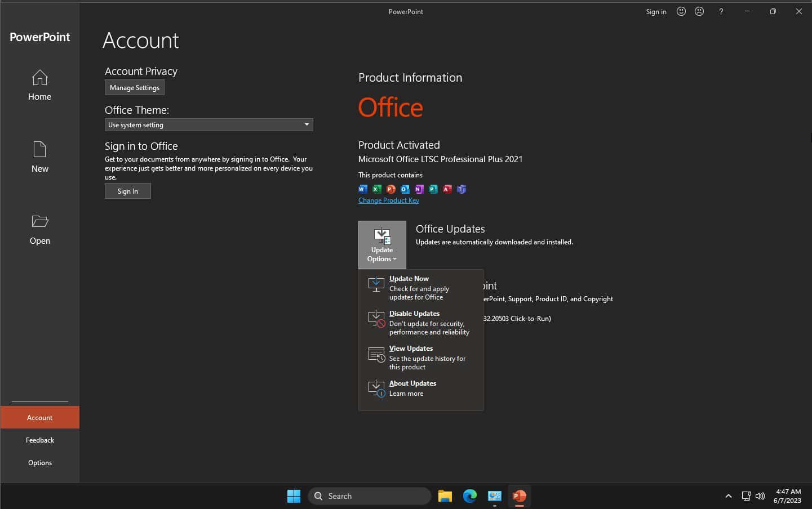
Task: Open the Help question mark icon
Action: click(721, 11)
